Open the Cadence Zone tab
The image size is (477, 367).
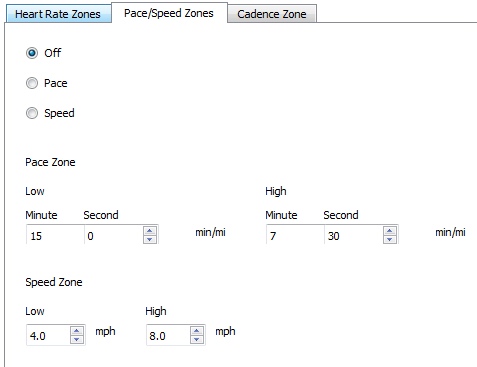click(x=272, y=14)
